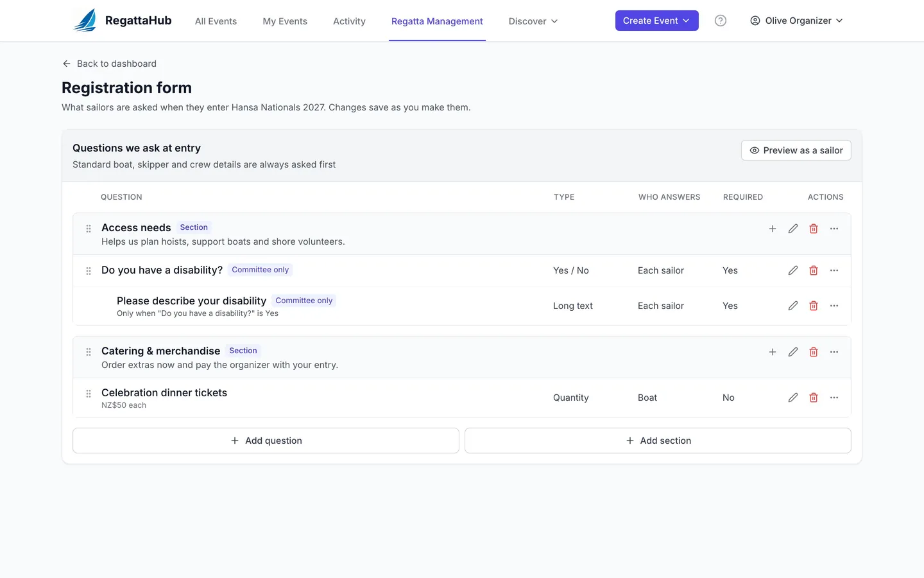Open the Activity tab
Image resolution: width=924 pixels, height=578 pixels.
pos(349,21)
